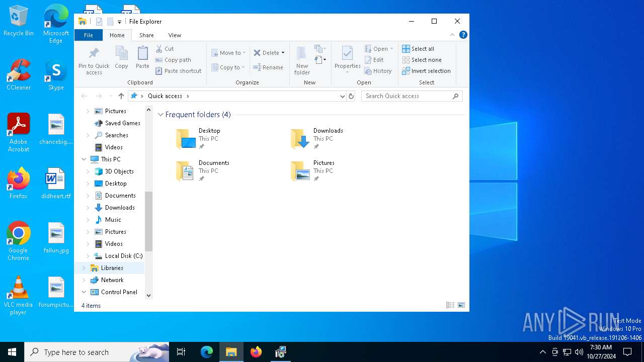Click the Paste ribbon icon

(142, 53)
